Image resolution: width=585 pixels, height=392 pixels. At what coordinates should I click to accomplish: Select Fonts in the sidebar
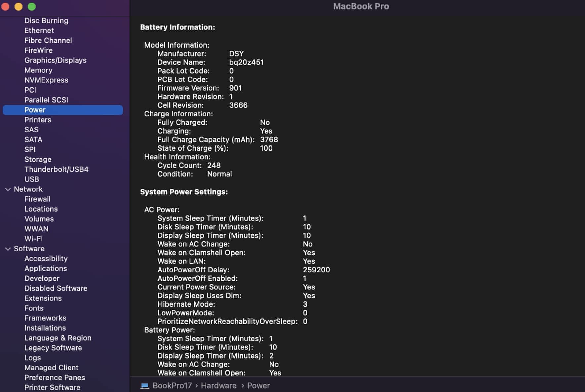[34, 308]
